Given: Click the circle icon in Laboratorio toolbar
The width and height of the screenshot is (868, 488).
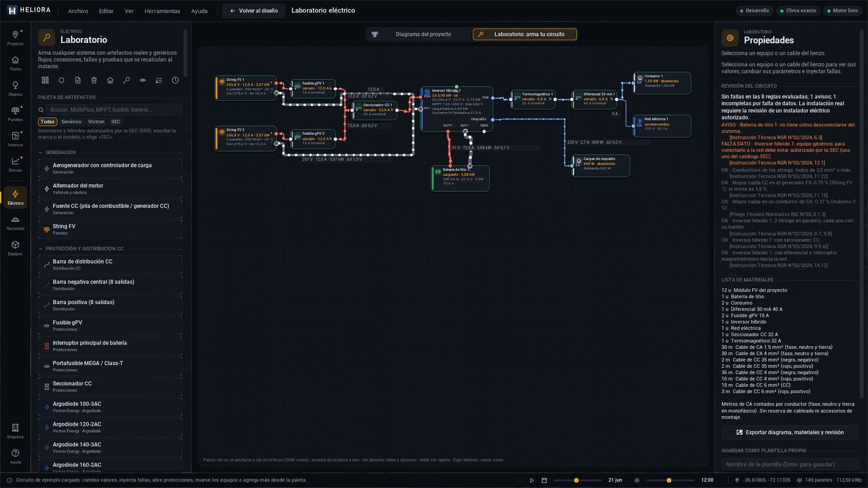Looking at the screenshot, I should click(61, 80).
